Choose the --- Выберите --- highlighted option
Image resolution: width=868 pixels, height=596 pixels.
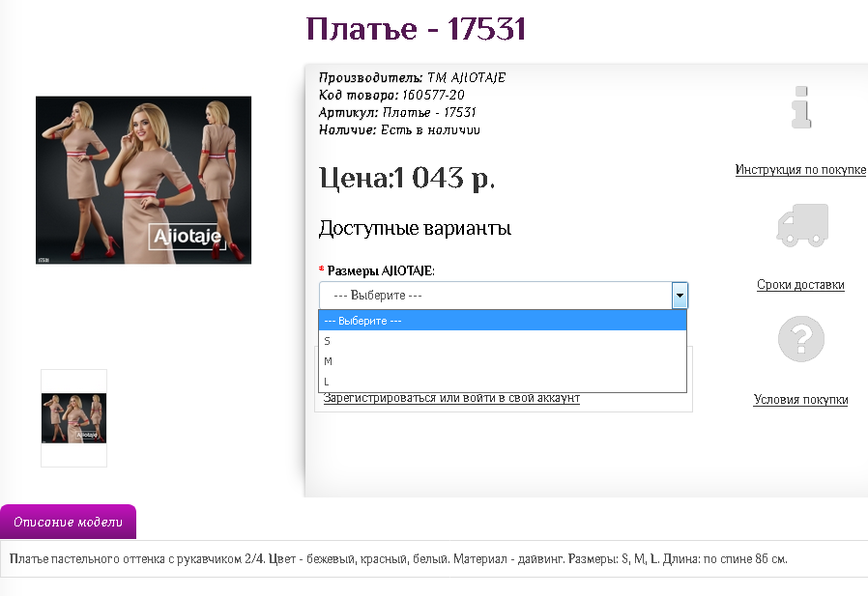click(x=503, y=321)
